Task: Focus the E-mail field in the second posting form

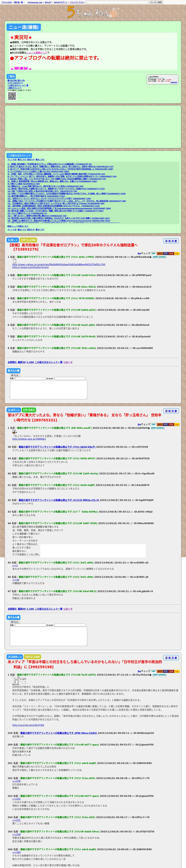Action: 70,625
